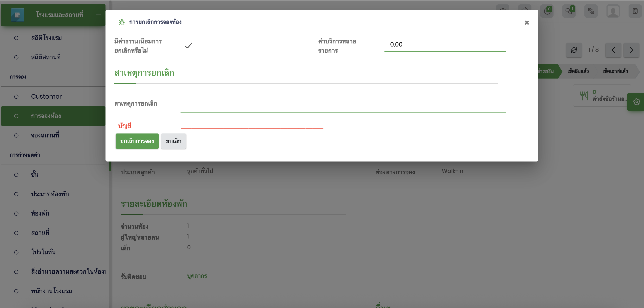
Task: Click the ยกเลิกการจอง green button
Action: click(x=137, y=141)
